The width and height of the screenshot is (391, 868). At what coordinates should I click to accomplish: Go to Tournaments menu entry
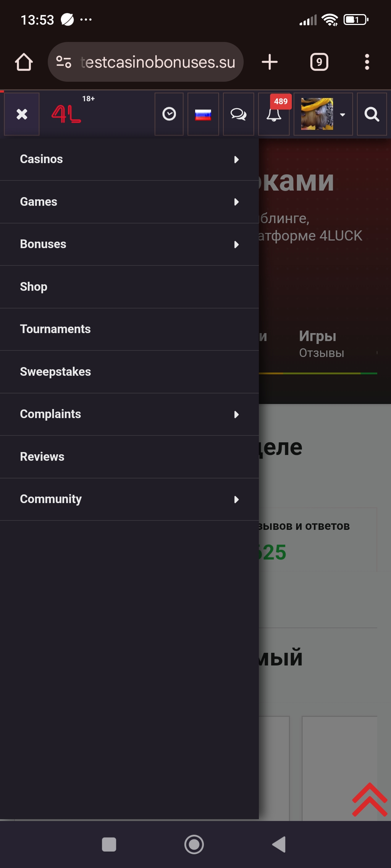tap(55, 329)
